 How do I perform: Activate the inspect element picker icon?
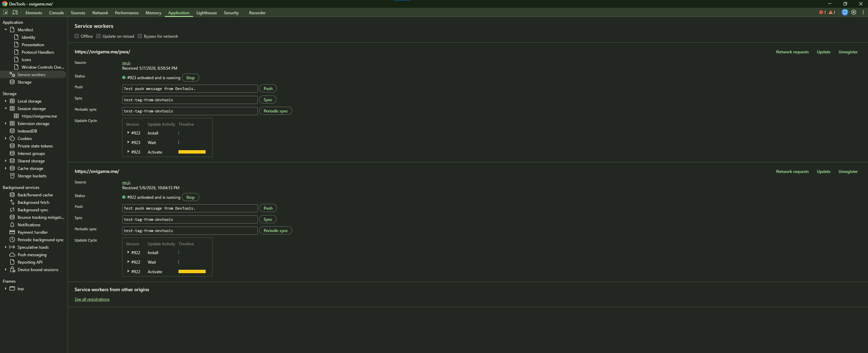[5, 13]
